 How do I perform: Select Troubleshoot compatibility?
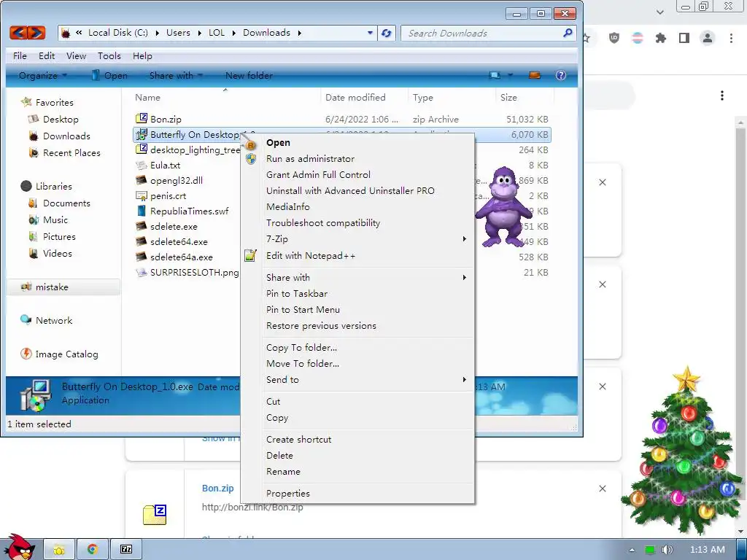[323, 223]
